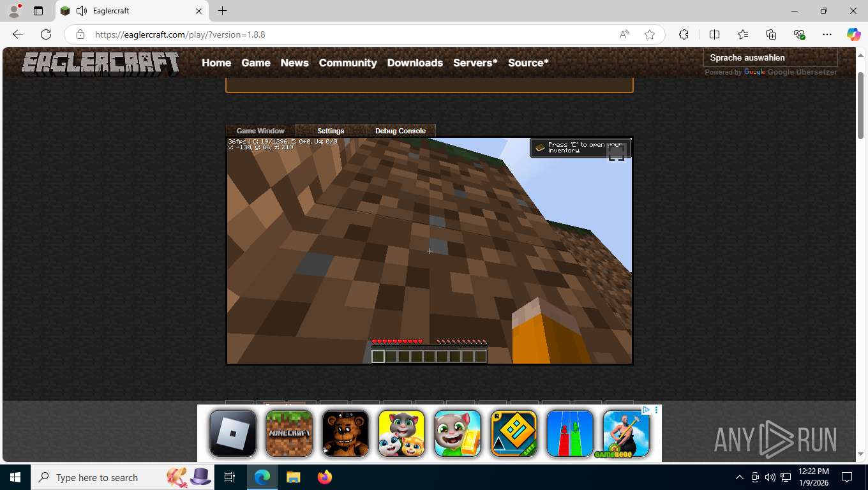Open Sprache auswählen language dropdown

pyautogui.click(x=770, y=57)
